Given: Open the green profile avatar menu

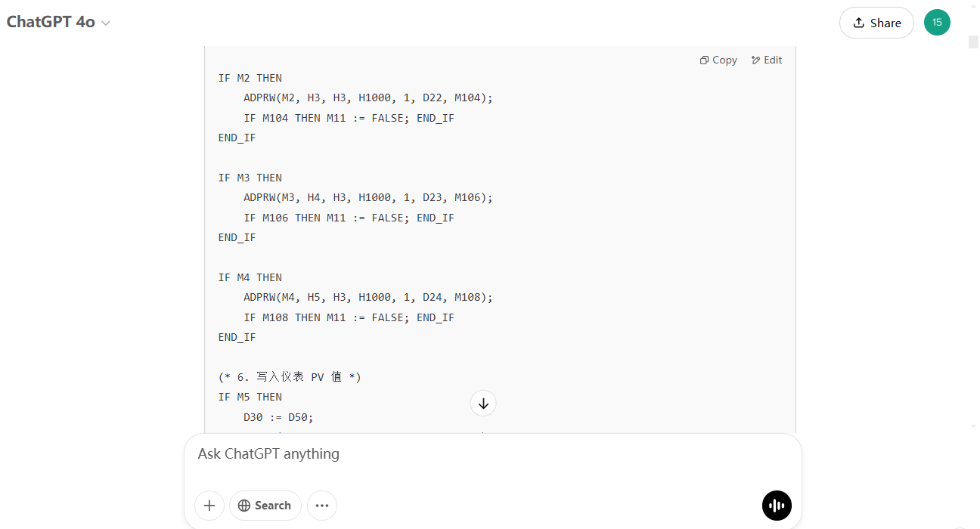Looking at the screenshot, I should click(x=937, y=23).
